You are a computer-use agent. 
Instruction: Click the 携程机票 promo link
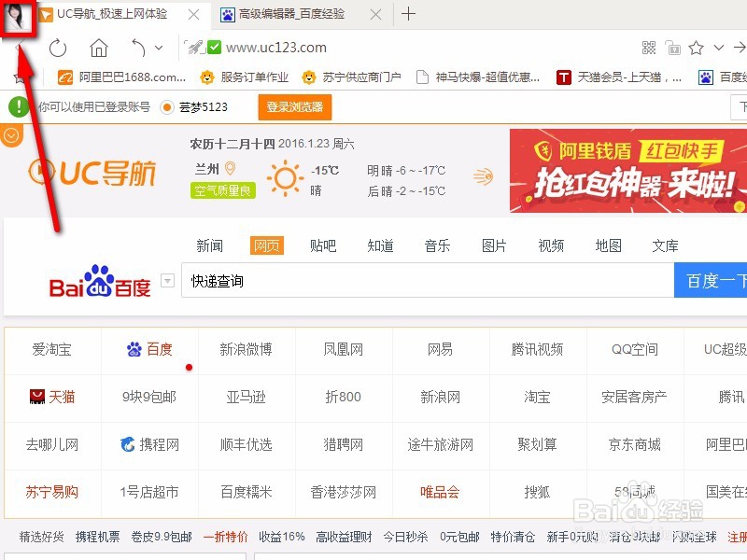[98, 538]
